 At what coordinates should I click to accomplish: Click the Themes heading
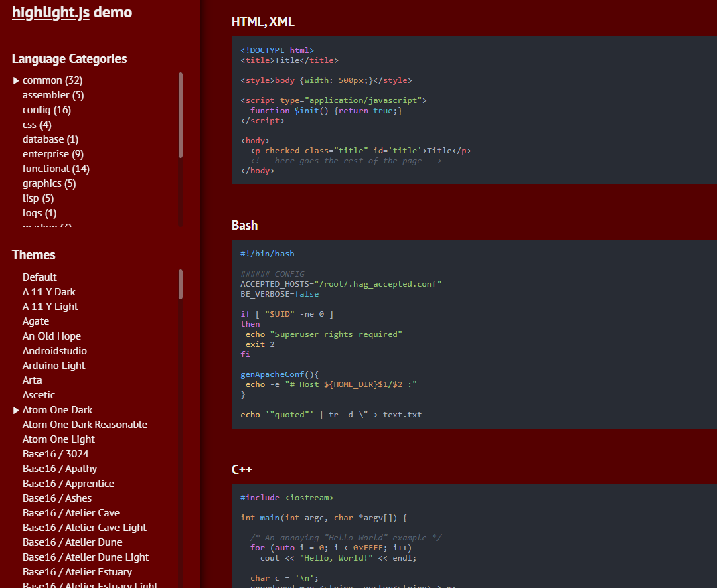33,255
